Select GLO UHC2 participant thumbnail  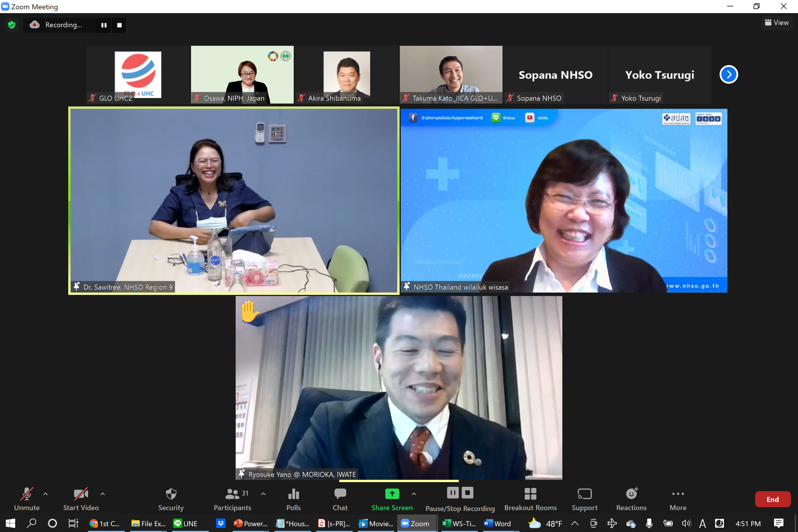[138, 74]
